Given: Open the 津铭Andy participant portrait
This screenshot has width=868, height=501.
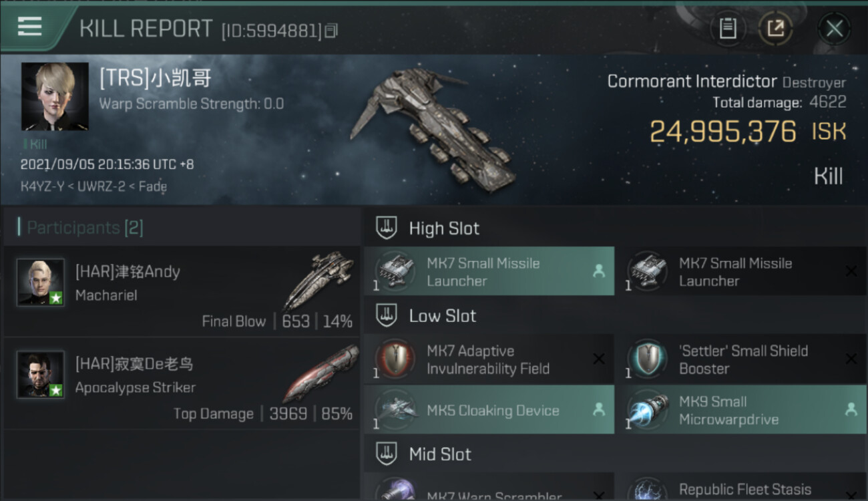Looking at the screenshot, I should point(41,282).
